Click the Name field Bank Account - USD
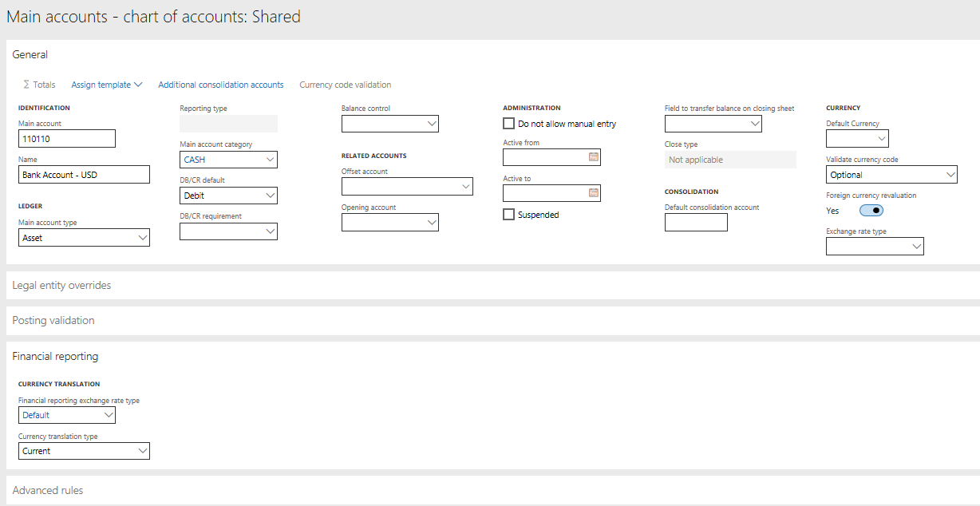Image resolution: width=980 pixels, height=506 pixels. (x=84, y=175)
